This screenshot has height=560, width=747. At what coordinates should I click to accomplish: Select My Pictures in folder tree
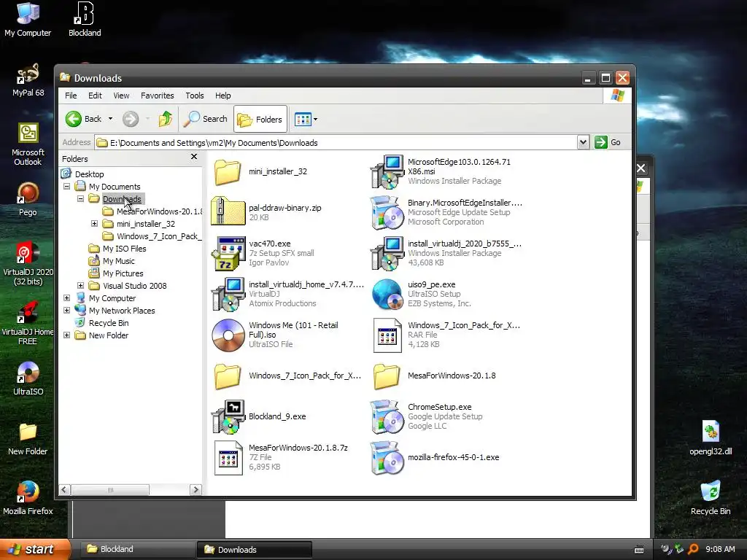tap(116, 273)
